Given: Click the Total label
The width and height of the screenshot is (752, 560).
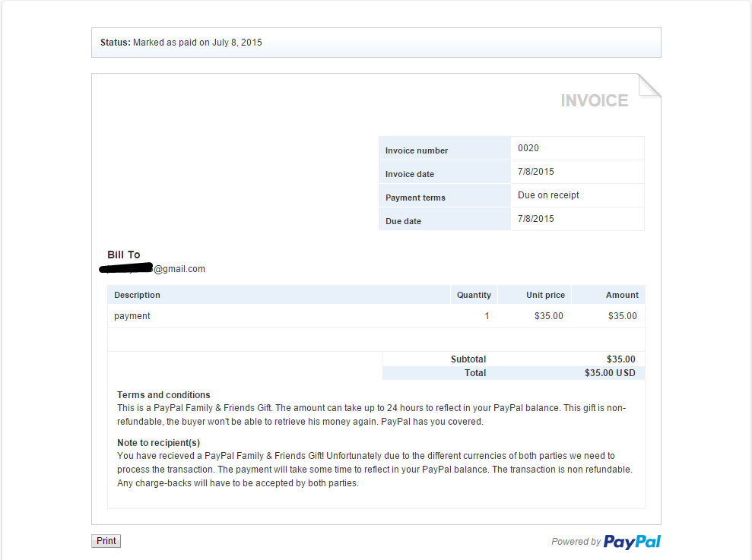Looking at the screenshot, I should [474, 373].
